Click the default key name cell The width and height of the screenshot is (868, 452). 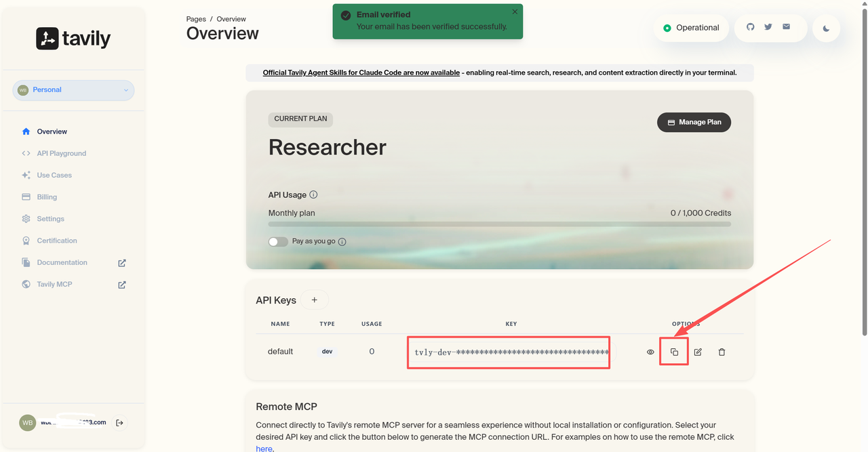(280, 352)
